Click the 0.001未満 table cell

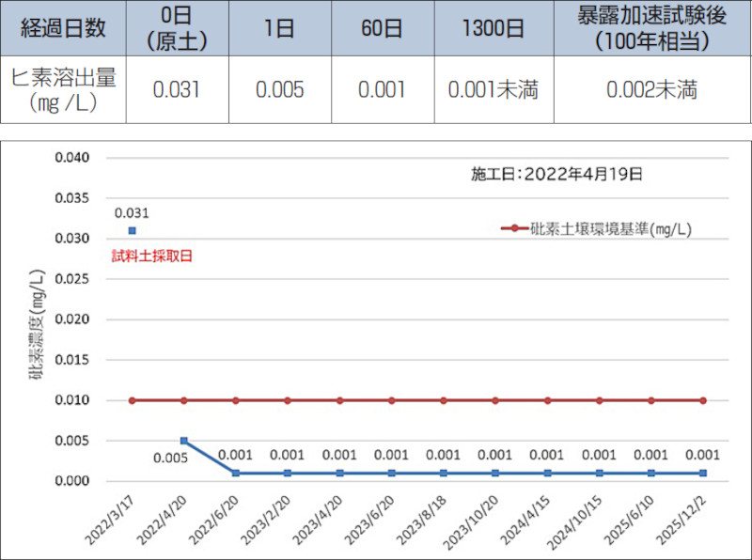(x=493, y=89)
